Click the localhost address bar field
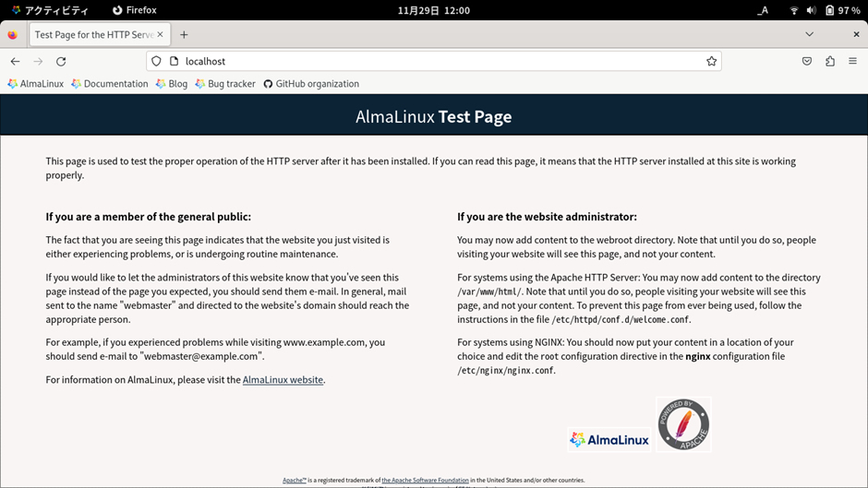Image resolution: width=868 pixels, height=488 pixels. click(x=434, y=62)
